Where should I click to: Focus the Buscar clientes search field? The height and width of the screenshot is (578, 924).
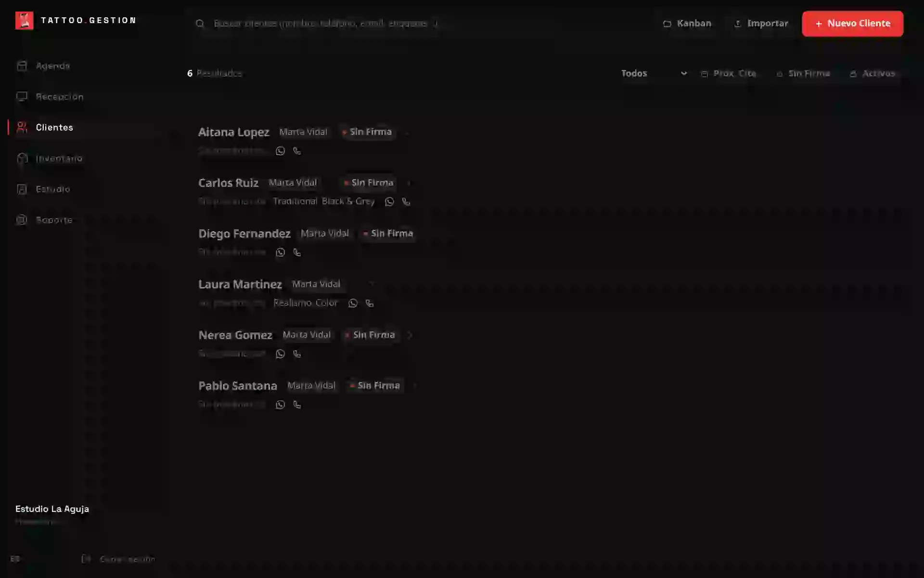(375, 24)
